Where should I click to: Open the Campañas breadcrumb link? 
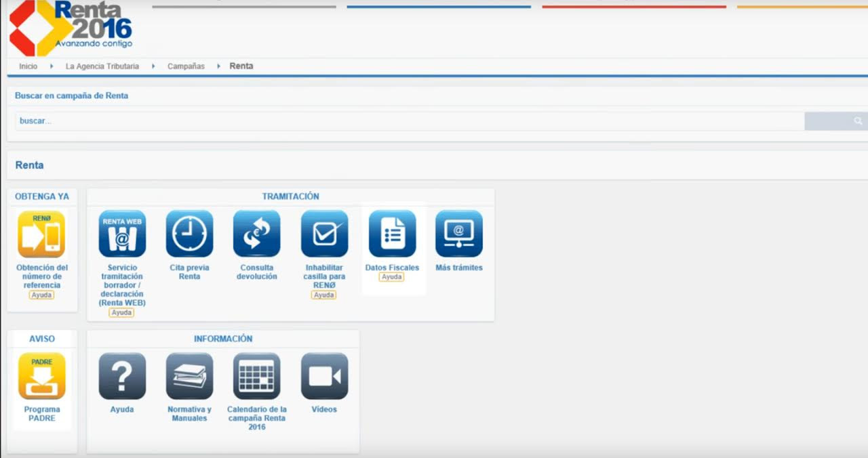(x=186, y=66)
